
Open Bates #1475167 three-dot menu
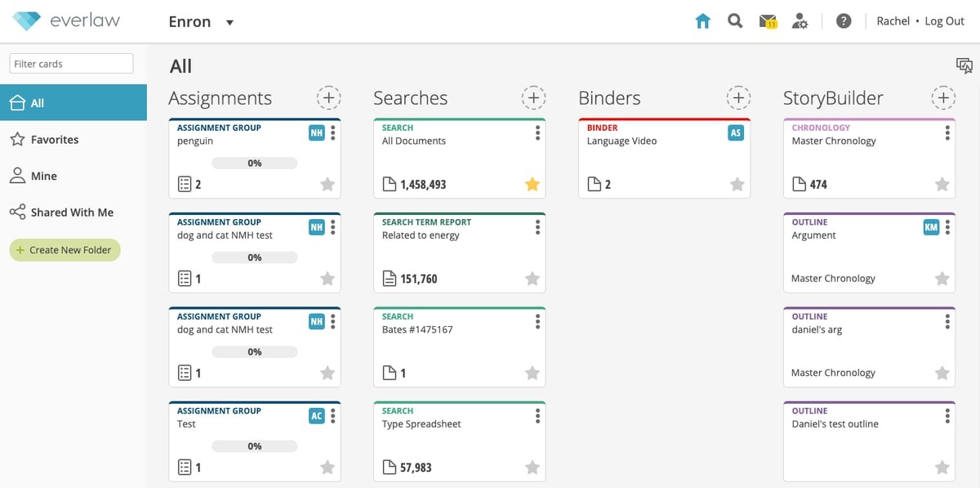537,322
